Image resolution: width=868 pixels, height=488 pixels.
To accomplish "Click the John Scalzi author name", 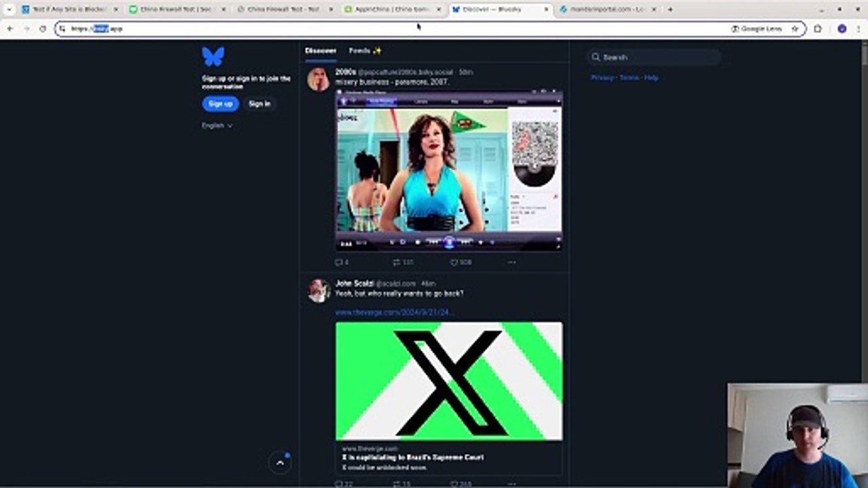I will point(355,283).
